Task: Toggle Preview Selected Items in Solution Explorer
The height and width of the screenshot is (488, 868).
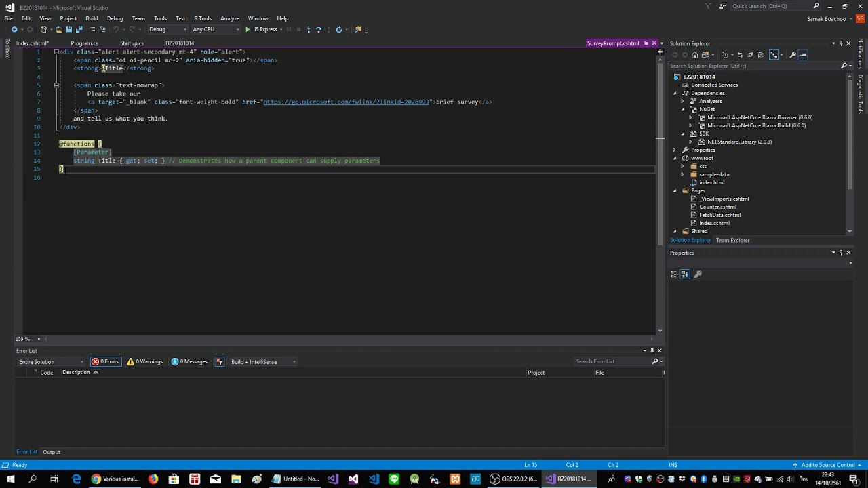Action: (x=804, y=55)
